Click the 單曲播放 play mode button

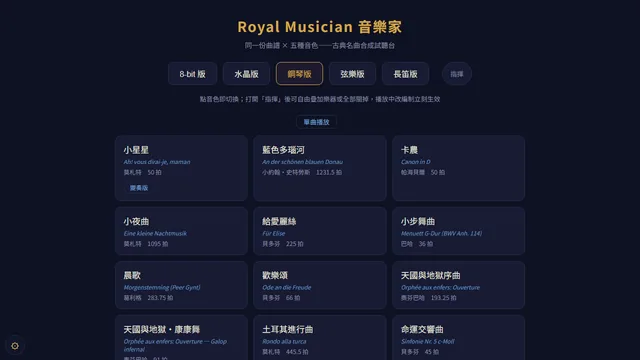point(316,122)
